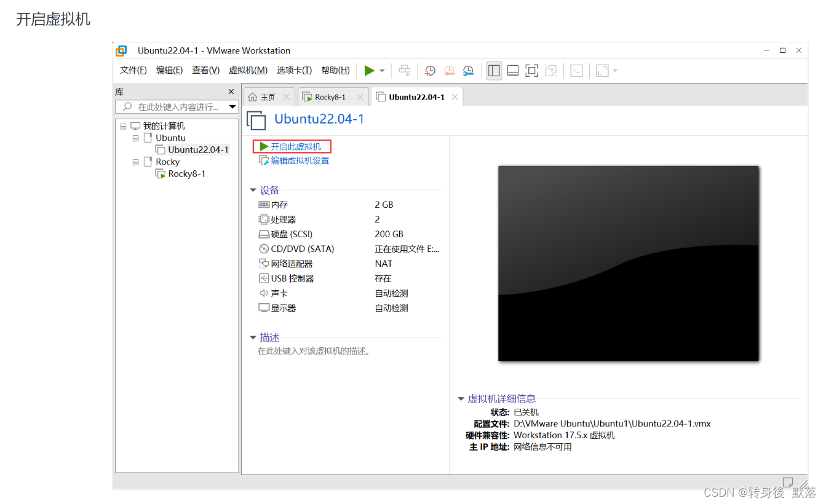Click the network adapter device icon

[x=263, y=263]
